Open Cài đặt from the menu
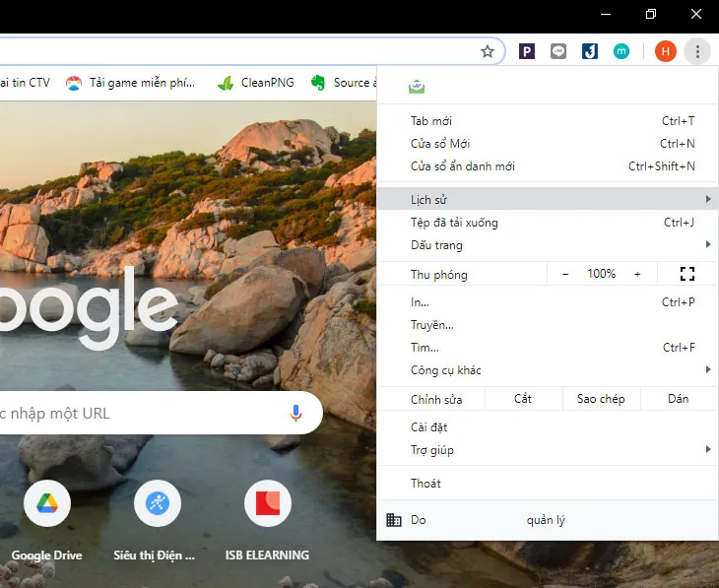719x588 pixels. click(x=429, y=427)
